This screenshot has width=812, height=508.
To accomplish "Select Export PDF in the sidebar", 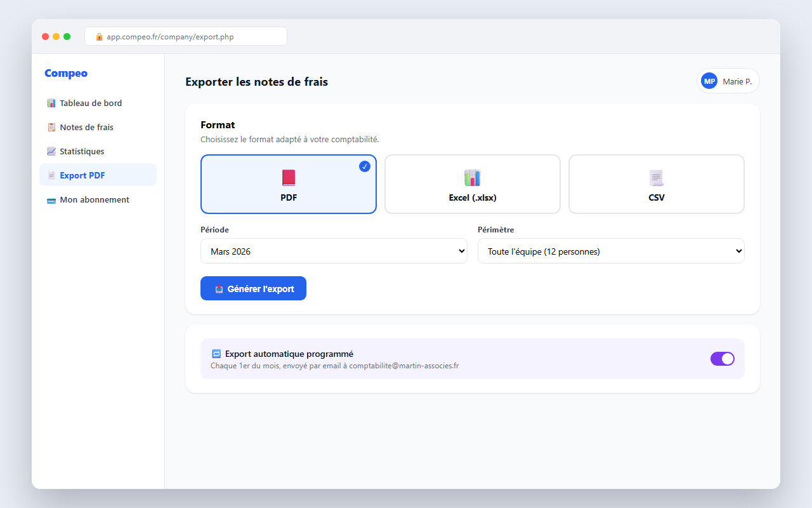I will [98, 175].
